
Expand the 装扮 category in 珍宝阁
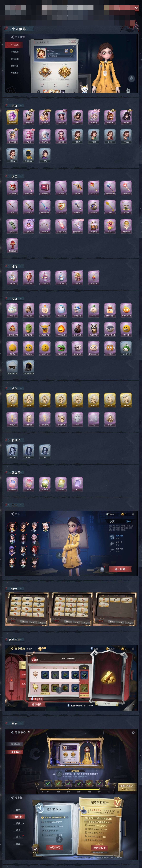tap(19, 823)
